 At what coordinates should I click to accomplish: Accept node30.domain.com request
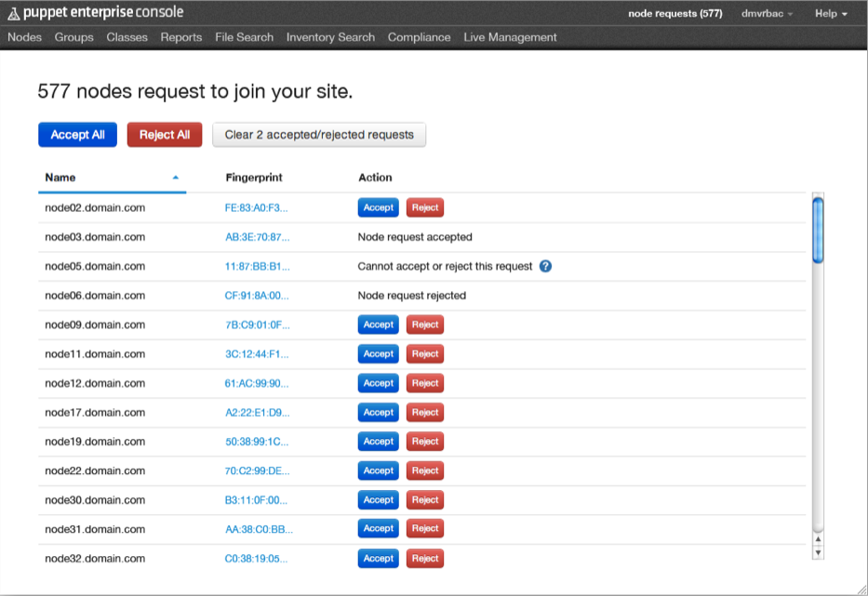click(378, 499)
